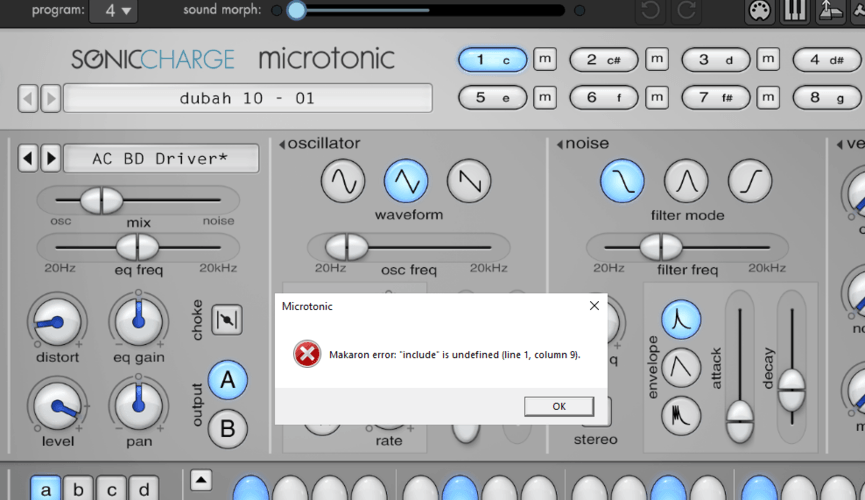This screenshot has height=500, width=865.
Task: Select the sawtooth waveform
Action: pyautogui.click(x=469, y=181)
